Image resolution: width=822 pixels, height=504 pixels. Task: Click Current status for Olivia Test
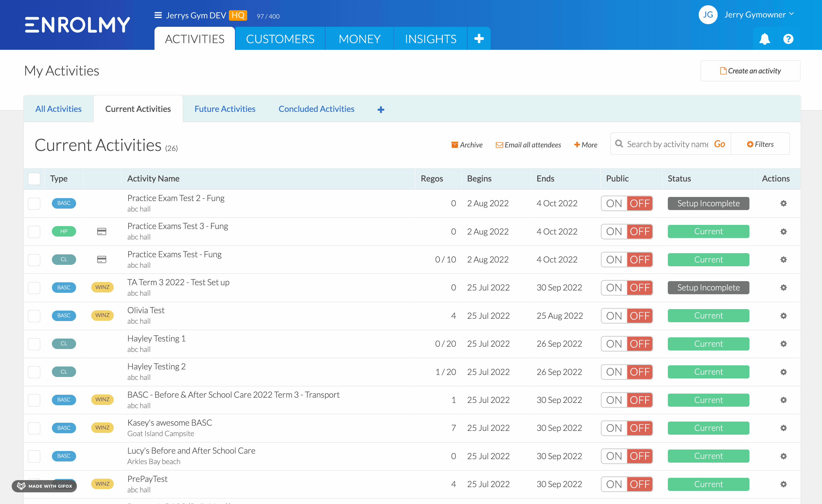pyautogui.click(x=708, y=316)
